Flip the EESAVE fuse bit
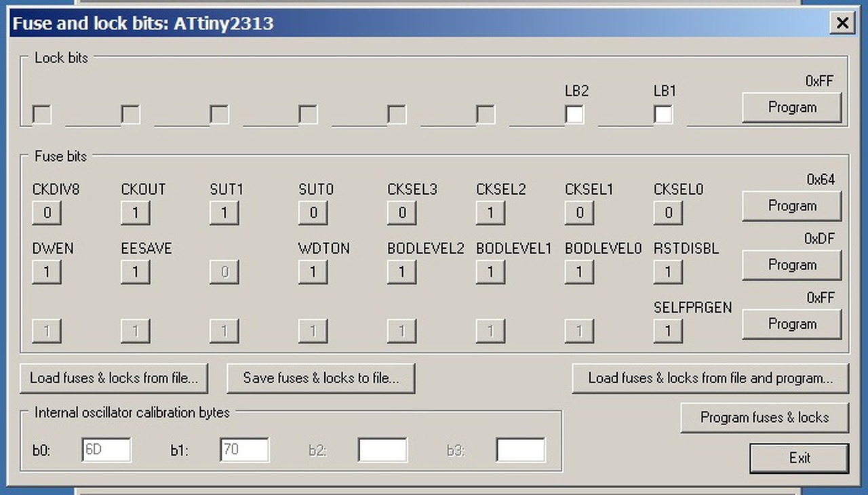This screenshot has width=868, height=495. (136, 272)
